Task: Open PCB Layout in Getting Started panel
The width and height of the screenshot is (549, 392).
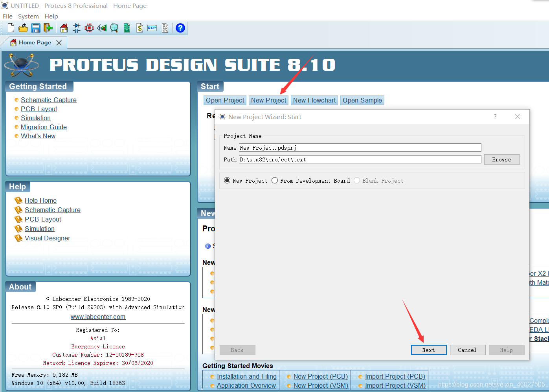Action: tap(39, 109)
